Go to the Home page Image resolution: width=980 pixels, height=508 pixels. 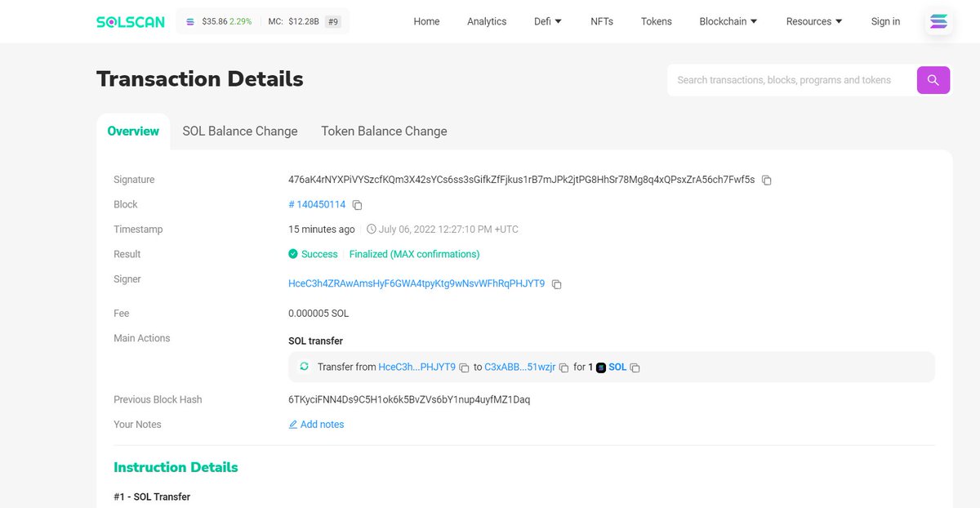(426, 21)
